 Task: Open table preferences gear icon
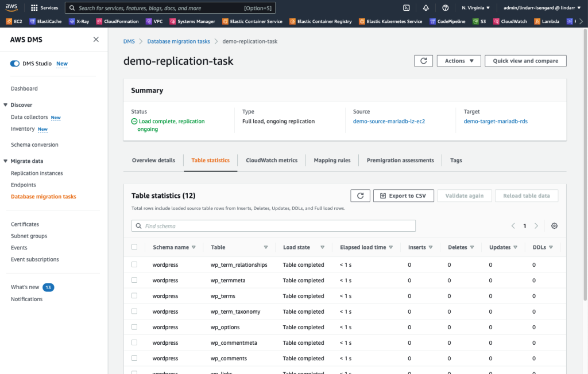554,226
